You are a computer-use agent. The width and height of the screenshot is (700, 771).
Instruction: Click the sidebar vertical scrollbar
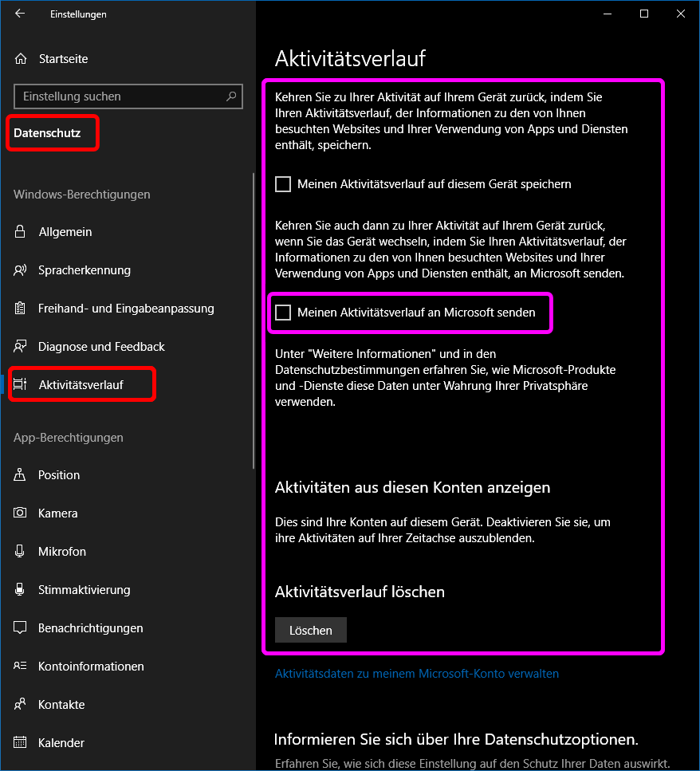pos(254,319)
